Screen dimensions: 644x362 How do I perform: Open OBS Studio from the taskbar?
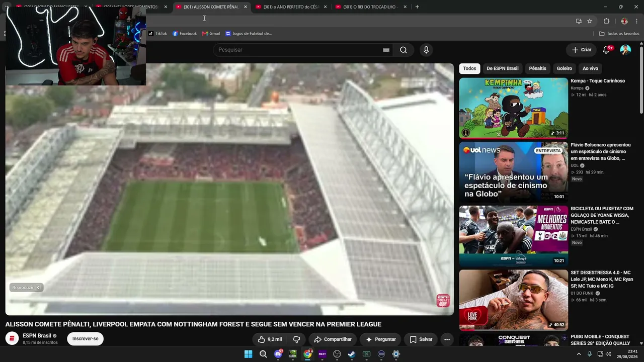(337, 354)
